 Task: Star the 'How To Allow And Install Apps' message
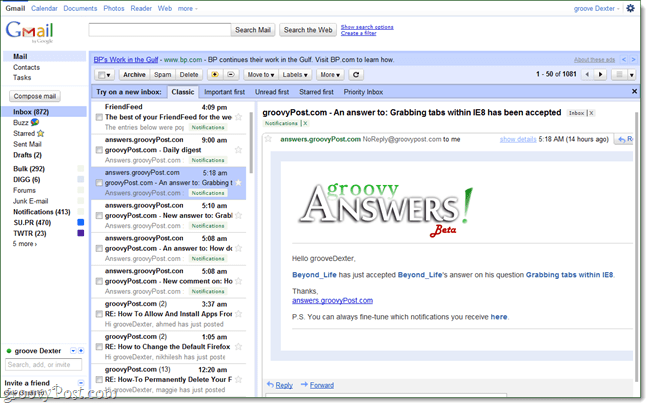[x=238, y=314]
